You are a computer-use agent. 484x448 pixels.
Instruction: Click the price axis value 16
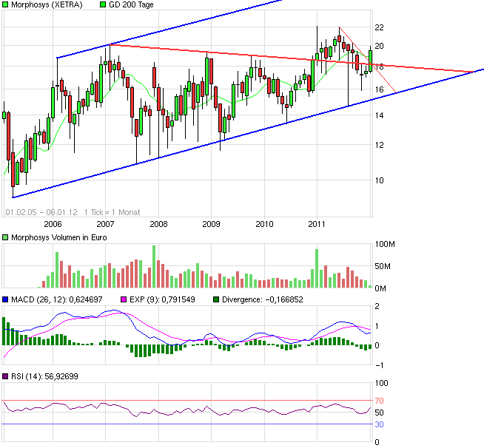tap(380, 89)
